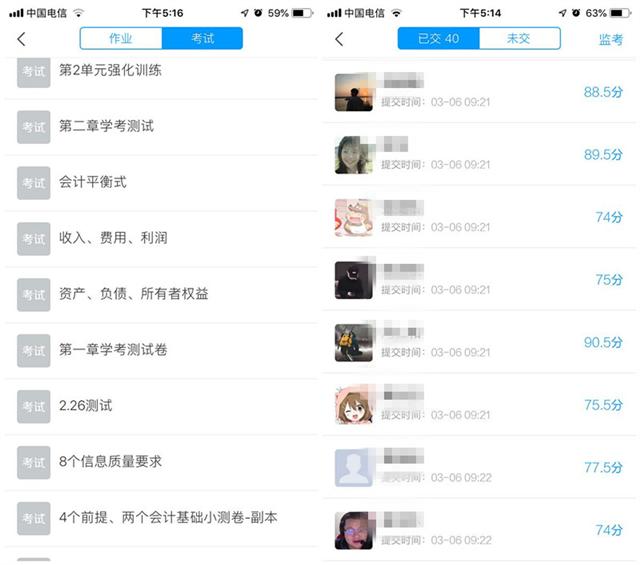Open the 收入、费用、利润 exam
The width and height of the screenshot is (640, 565).
161,239
